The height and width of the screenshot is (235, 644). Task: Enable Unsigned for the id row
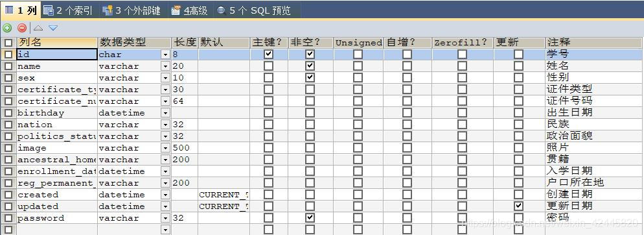pos(358,54)
